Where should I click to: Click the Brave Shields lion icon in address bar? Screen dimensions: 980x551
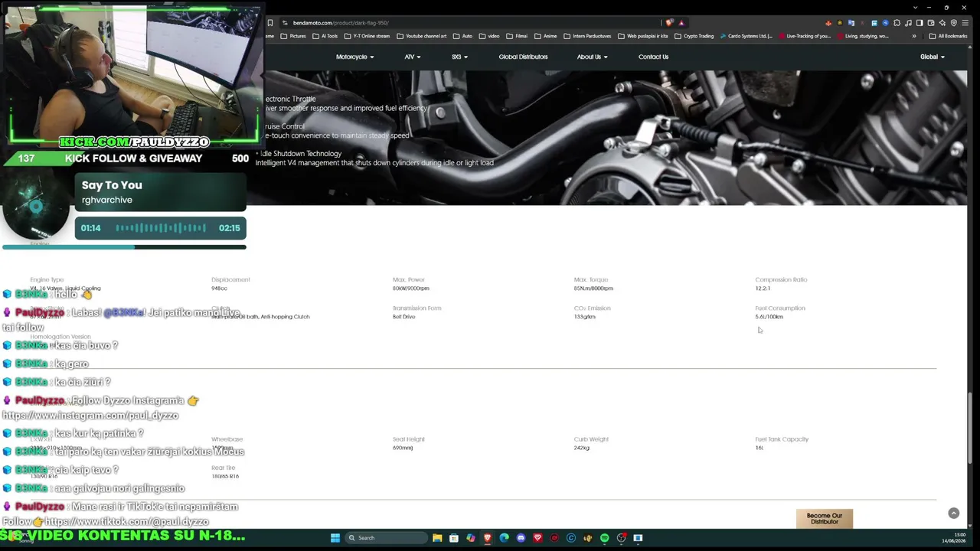tap(669, 23)
